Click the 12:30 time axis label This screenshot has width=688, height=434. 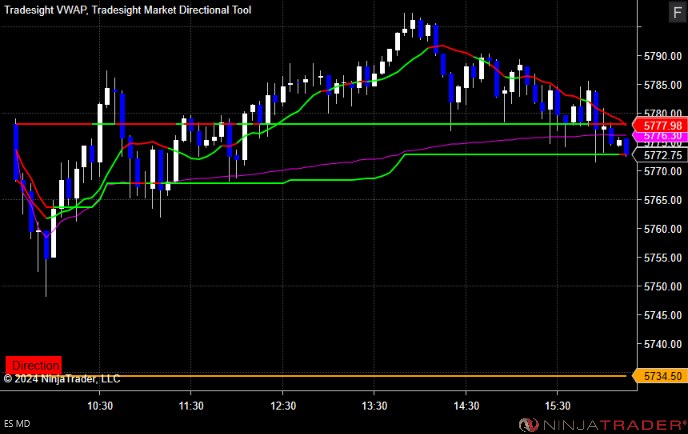283,406
